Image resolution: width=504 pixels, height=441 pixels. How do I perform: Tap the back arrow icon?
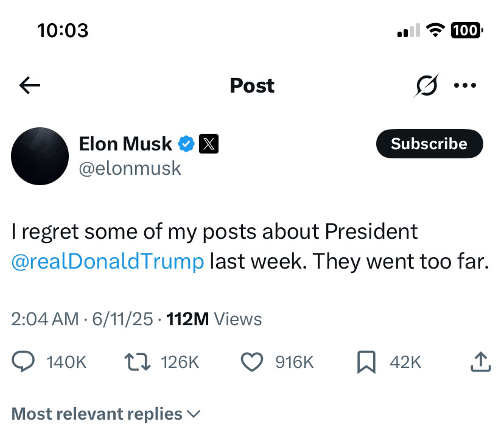(x=30, y=85)
